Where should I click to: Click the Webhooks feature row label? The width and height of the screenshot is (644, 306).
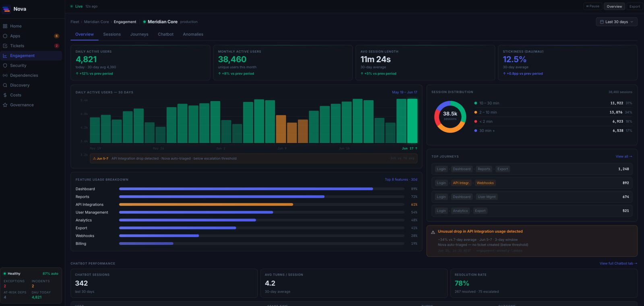click(85, 236)
